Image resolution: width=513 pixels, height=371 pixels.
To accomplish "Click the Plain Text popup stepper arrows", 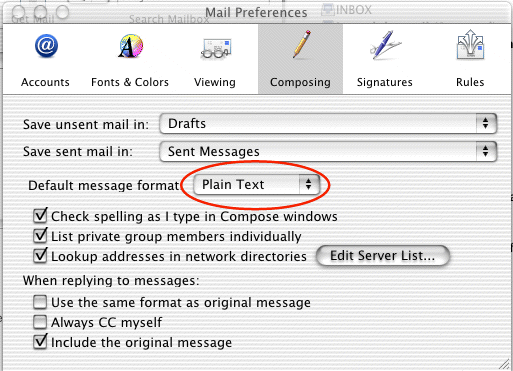I will (x=309, y=184).
